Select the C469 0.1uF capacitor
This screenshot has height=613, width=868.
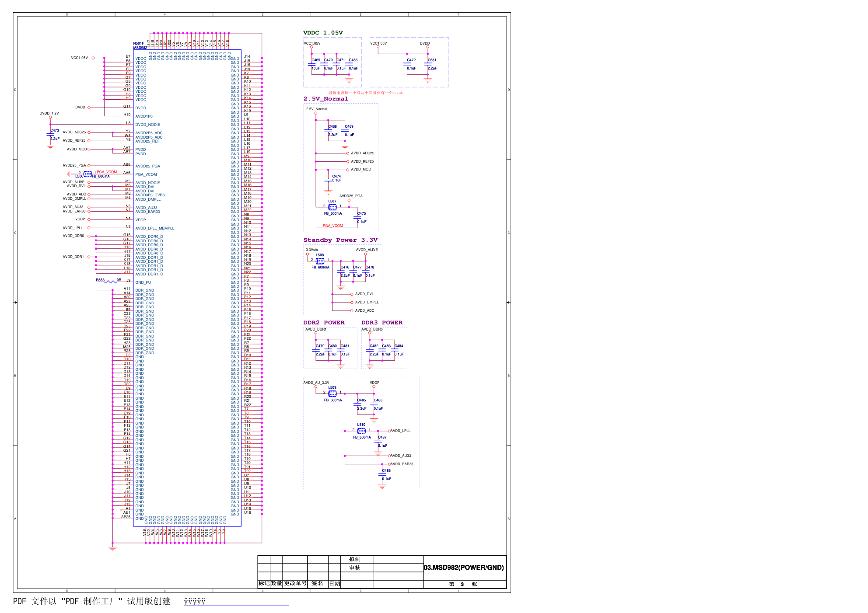coord(345,131)
